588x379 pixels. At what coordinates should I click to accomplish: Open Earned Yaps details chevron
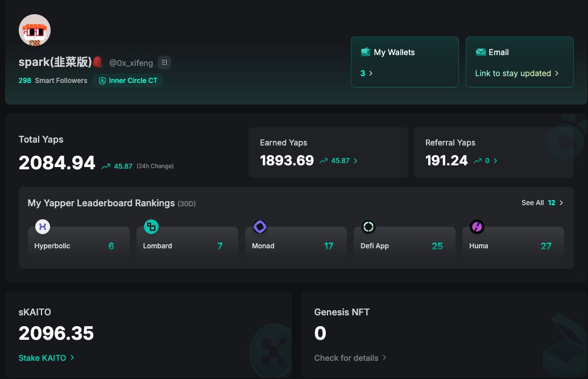pos(355,161)
